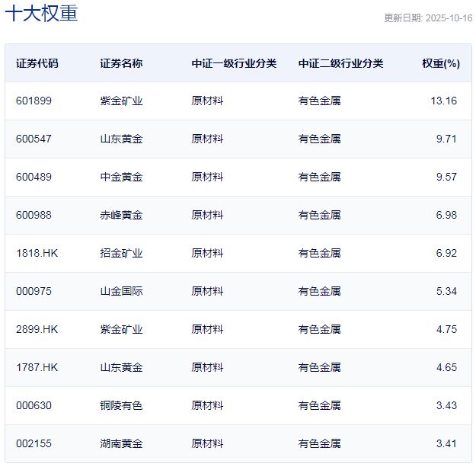This screenshot has width=476, height=467.
Task: Click stock code 1818.HK
Action: 37,253
